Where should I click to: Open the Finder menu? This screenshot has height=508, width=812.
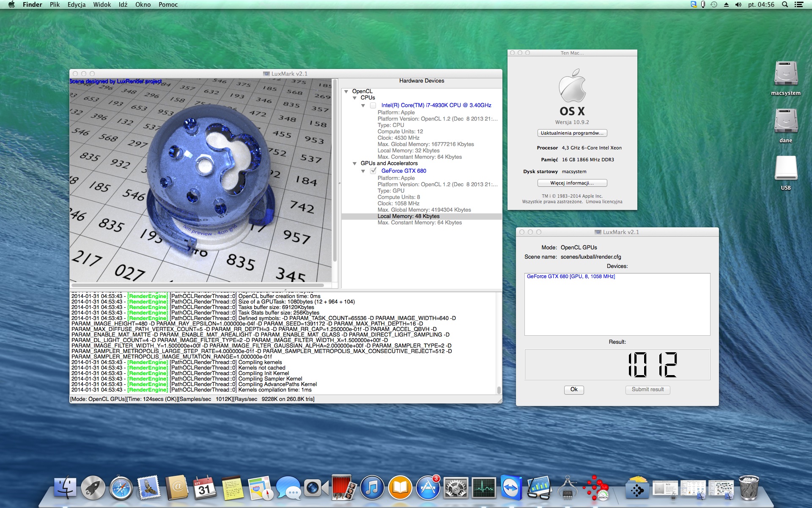tap(33, 5)
